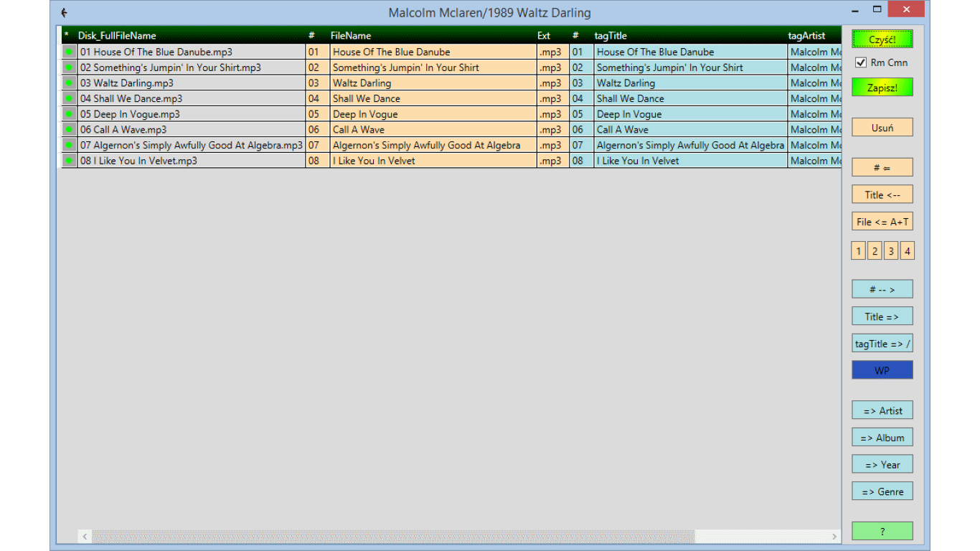Click the '# -- >' button

point(882,289)
